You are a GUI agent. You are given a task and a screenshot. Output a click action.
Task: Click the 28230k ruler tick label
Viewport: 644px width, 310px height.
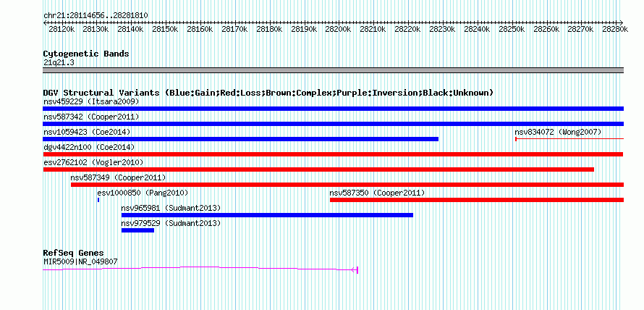[442, 29]
